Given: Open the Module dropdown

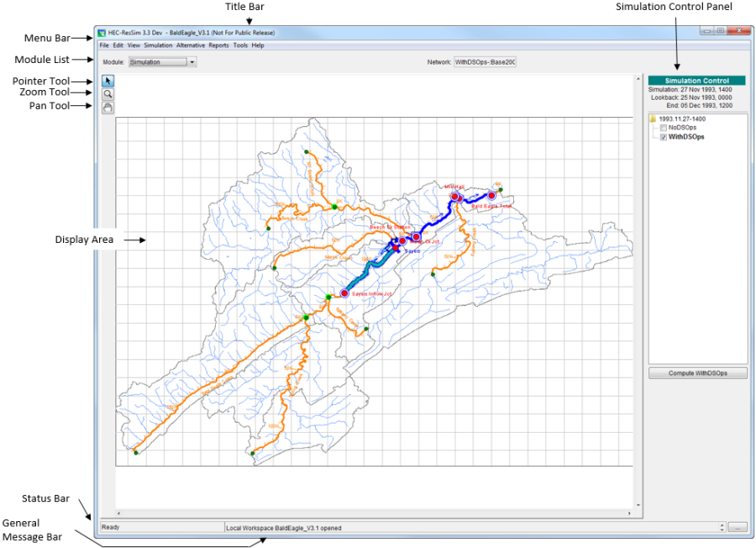Looking at the screenshot, I should pos(191,61).
